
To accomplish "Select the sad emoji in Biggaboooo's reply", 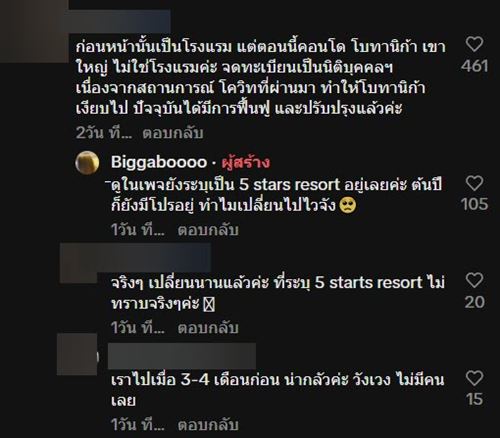I will pos(347,206).
